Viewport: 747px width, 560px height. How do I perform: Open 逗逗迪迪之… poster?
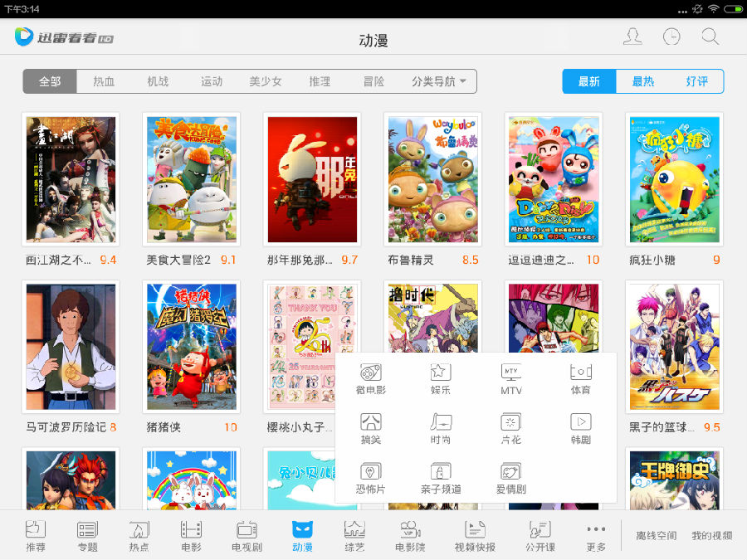click(x=554, y=179)
